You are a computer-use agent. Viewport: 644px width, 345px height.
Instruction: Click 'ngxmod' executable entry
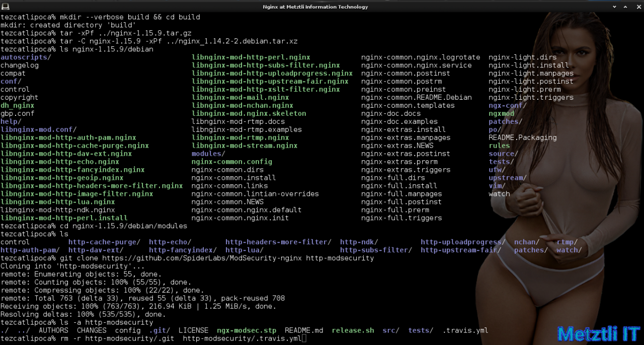(501, 114)
